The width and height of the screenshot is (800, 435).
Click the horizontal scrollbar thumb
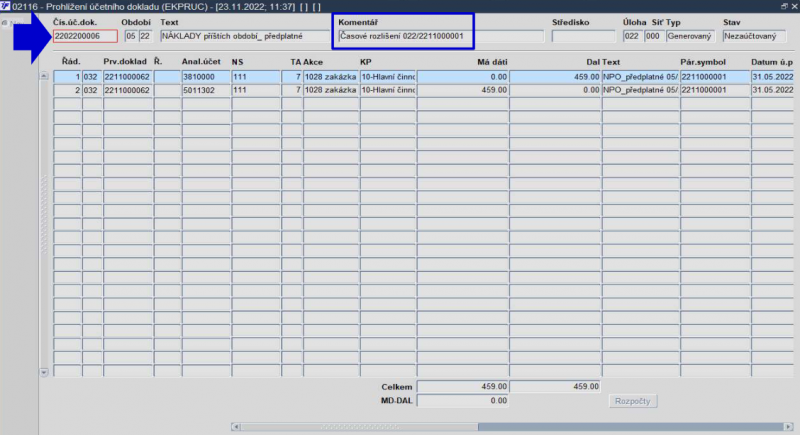(359, 426)
